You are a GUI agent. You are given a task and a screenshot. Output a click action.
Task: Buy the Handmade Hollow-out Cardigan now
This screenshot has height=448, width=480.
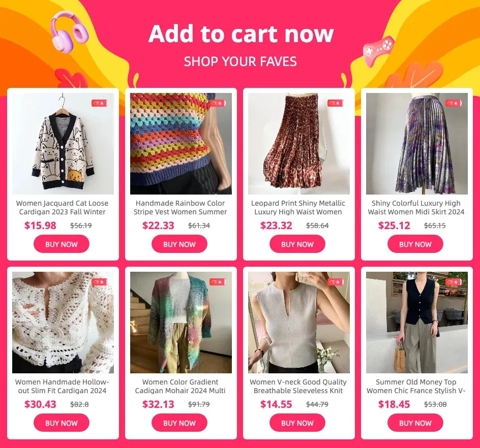click(x=62, y=423)
